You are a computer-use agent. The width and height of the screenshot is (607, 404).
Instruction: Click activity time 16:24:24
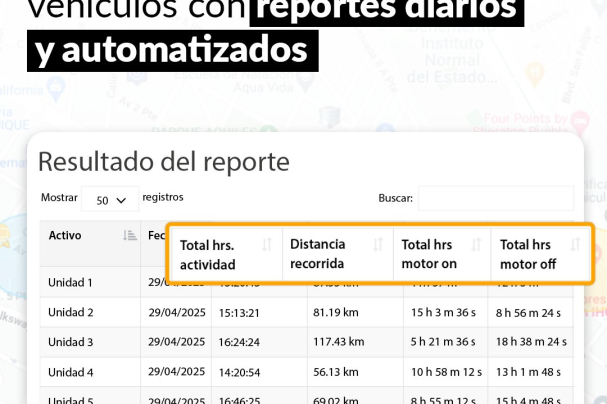pyautogui.click(x=239, y=342)
